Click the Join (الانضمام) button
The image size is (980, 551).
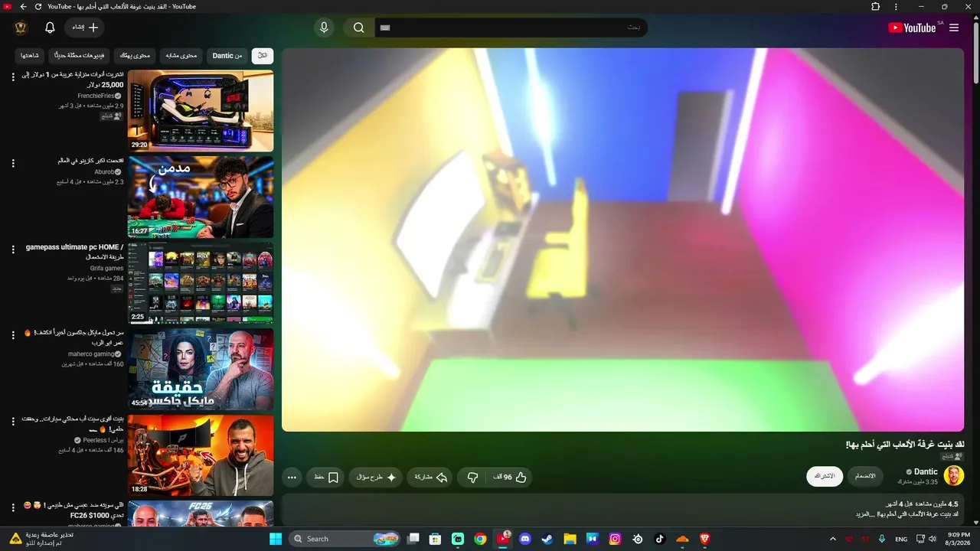865,476
